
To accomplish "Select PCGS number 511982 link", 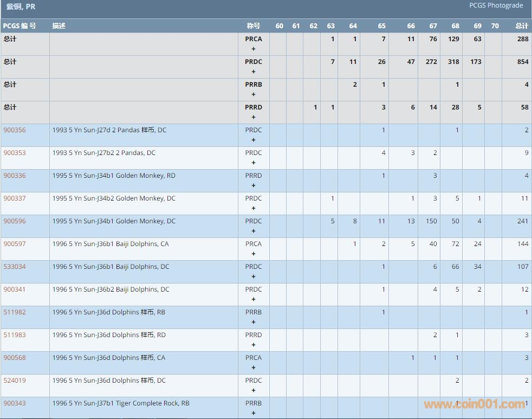I will click(x=15, y=312).
